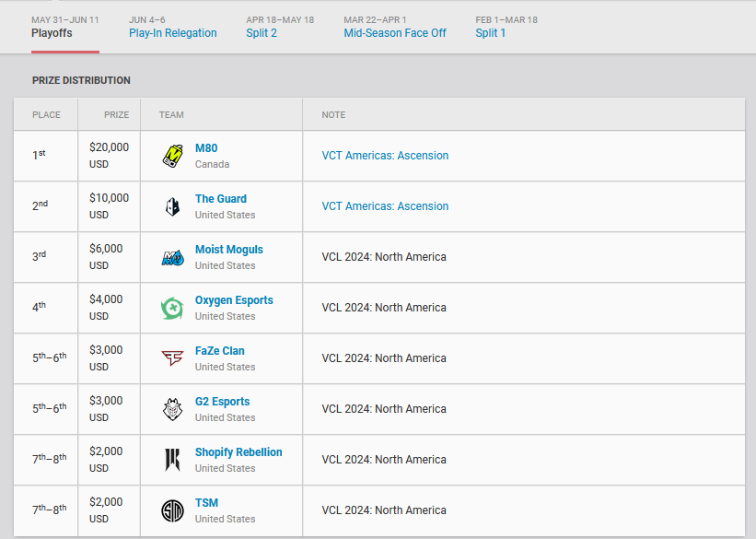Viewport: 756px width, 539px height.
Task: Click The Guard team logo
Action: click(x=172, y=206)
